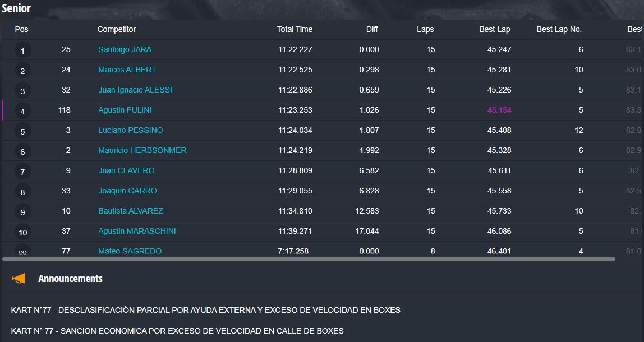644x342 pixels.
Task: Open Bautista ALVAREZ competitor link
Action: point(130,211)
